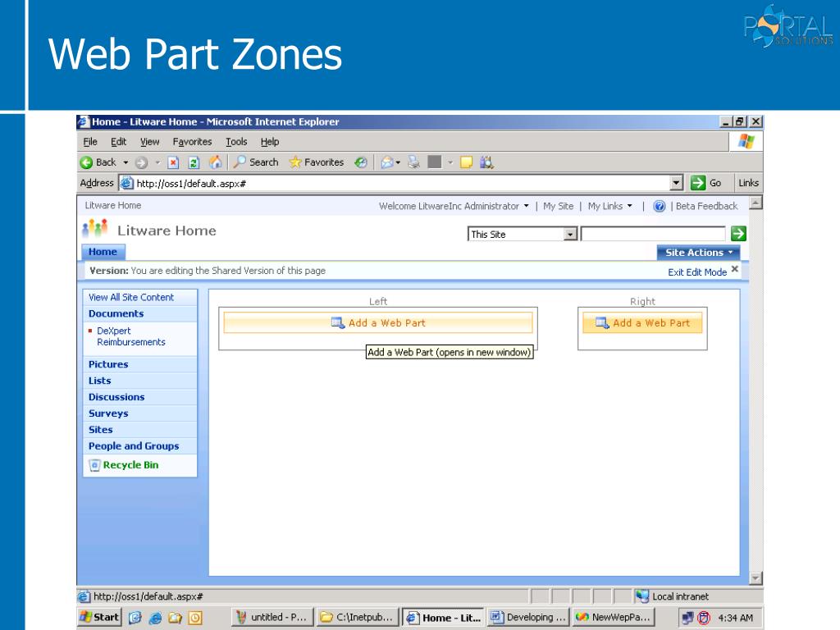Click the Windows Start button
The width and height of the screenshot is (840, 630).
99,617
